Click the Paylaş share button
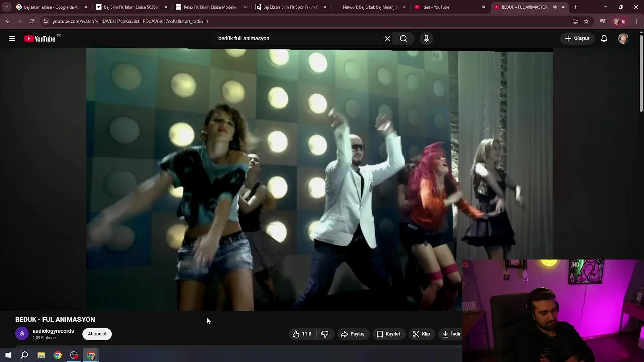The image size is (644, 362). pos(352,334)
